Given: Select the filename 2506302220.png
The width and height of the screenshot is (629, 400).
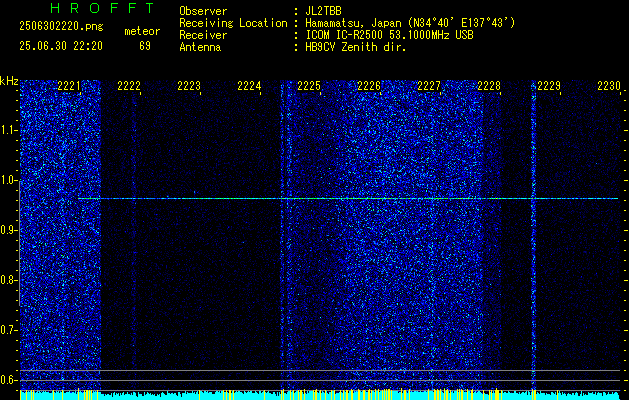Looking at the screenshot, I should 61,27.
